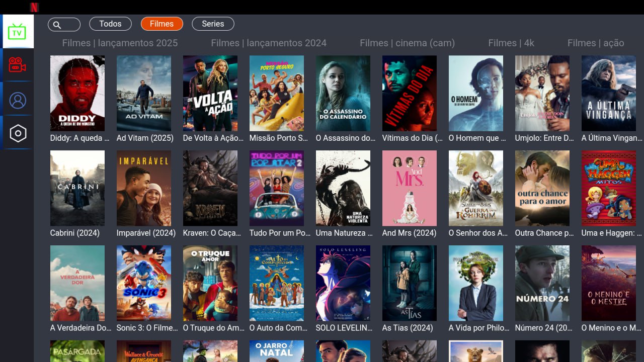Click the 'As Tias (2024)' title text
This screenshot has height=362, width=644.
pos(408,328)
